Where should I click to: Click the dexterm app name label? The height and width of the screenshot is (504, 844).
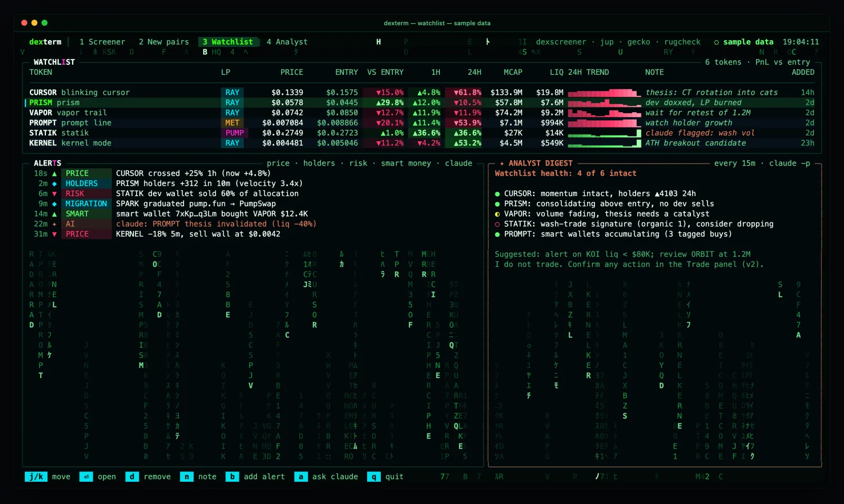click(x=45, y=42)
